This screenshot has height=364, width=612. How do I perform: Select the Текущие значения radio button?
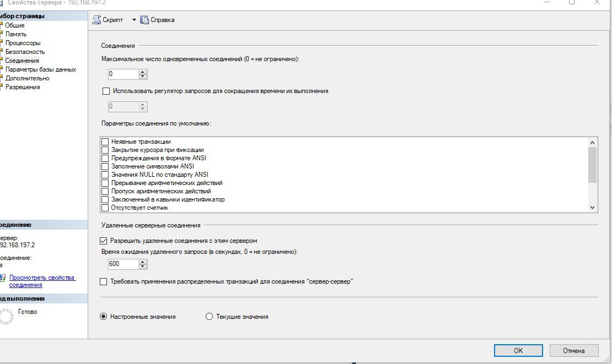(x=209, y=317)
